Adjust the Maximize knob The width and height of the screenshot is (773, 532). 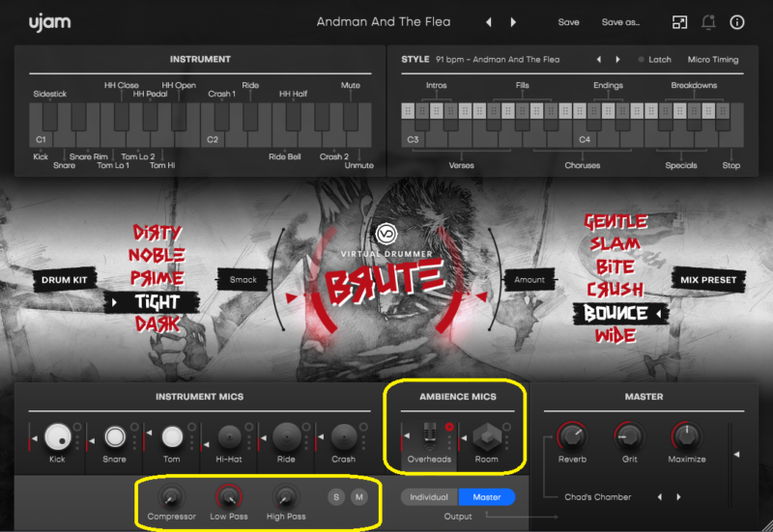coord(686,436)
